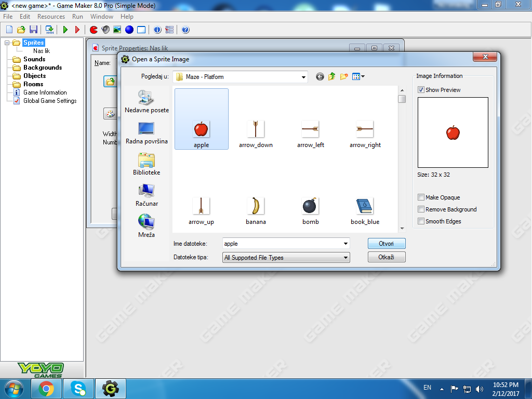The image size is (532, 399).
Task: Go back with the dialog's back arrow
Action: pyautogui.click(x=320, y=77)
